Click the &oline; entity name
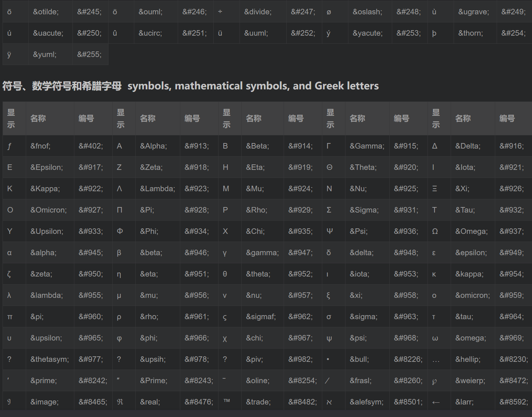The height and width of the screenshot is (417, 532). pyautogui.click(x=258, y=381)
